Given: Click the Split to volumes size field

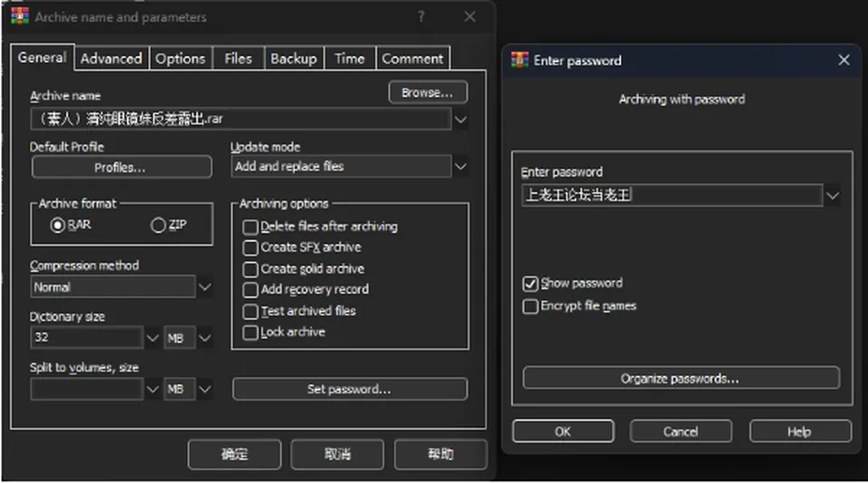Looking at the screenshot, I should click(87, 389).
